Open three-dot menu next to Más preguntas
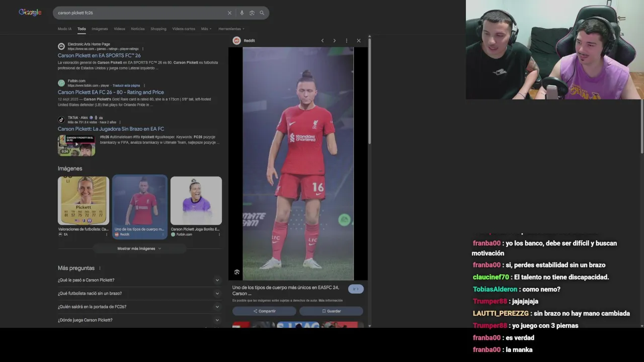The height and width of the screenshot is (362, 644). click(100, 268)
